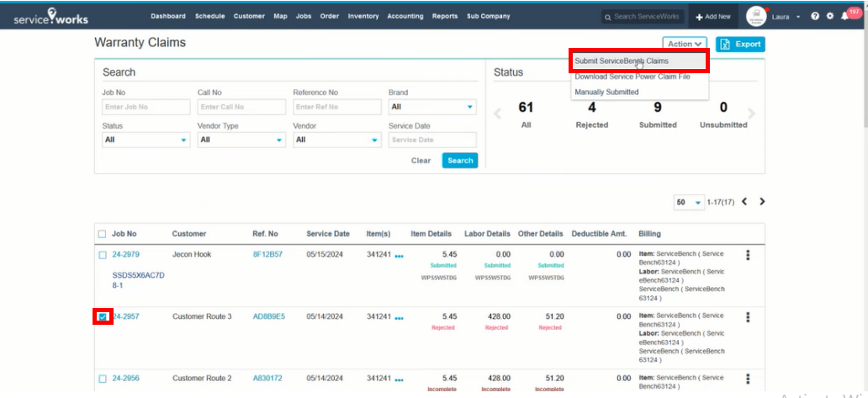Screen dimensions: 868x398
Task: Open the Sub Company menu
Action: (x=488, y=17)
